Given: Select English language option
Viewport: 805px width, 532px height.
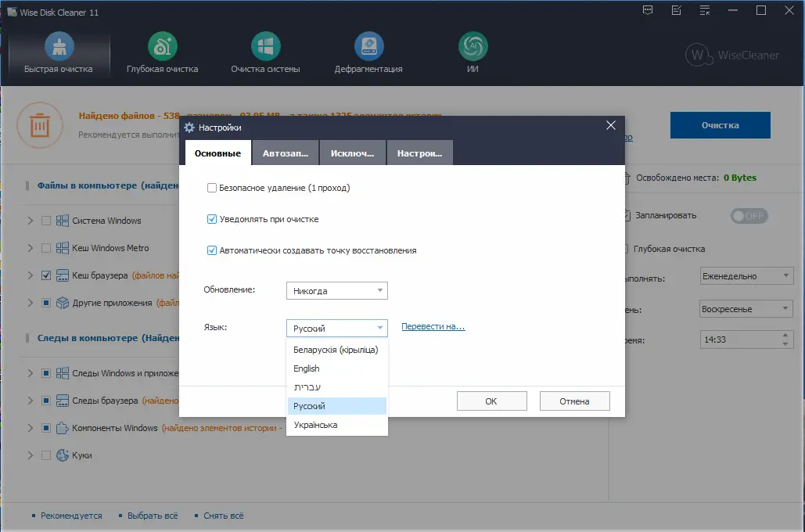Looking at the screenshot, I should [x=336, y=368].
